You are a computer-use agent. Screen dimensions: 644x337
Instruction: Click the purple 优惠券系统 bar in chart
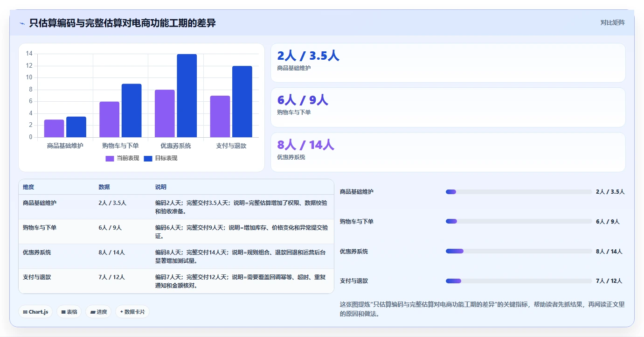tap(165, 113)
